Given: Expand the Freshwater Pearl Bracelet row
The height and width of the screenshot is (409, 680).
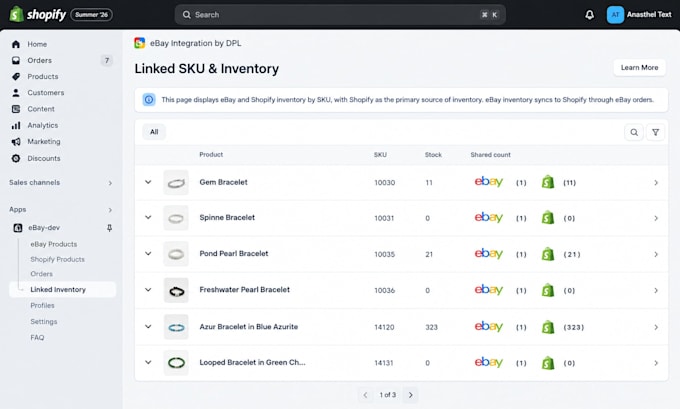Looking at the screenshot, I should (x=148, y=290).
